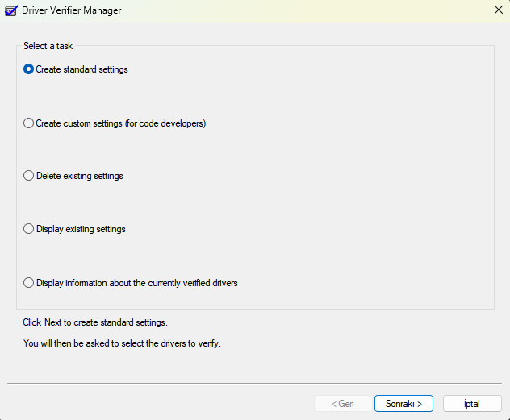Viewport: 510px width, 420px height.
Task: Cancel the wizard with the İptal button
Action: [472, 403]
